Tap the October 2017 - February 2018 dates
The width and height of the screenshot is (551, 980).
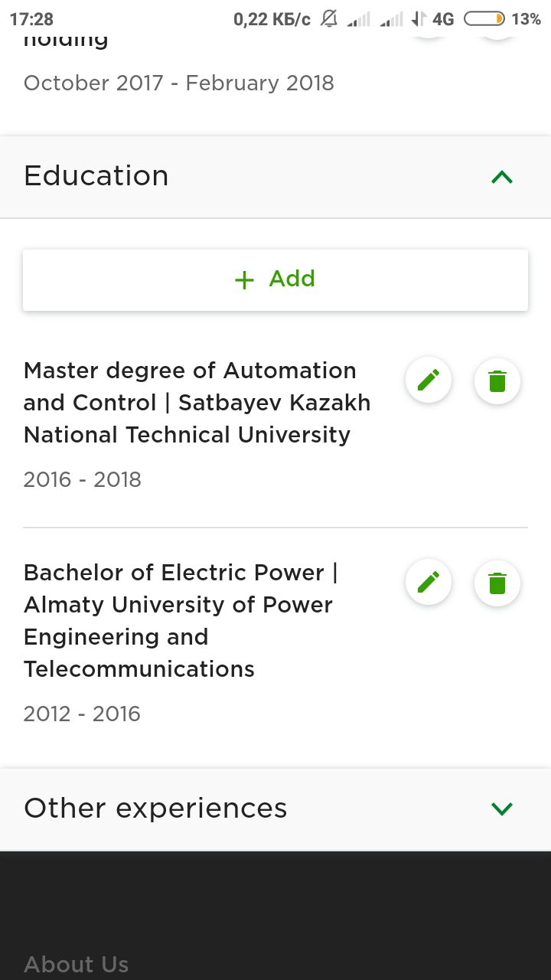(179, 83)
